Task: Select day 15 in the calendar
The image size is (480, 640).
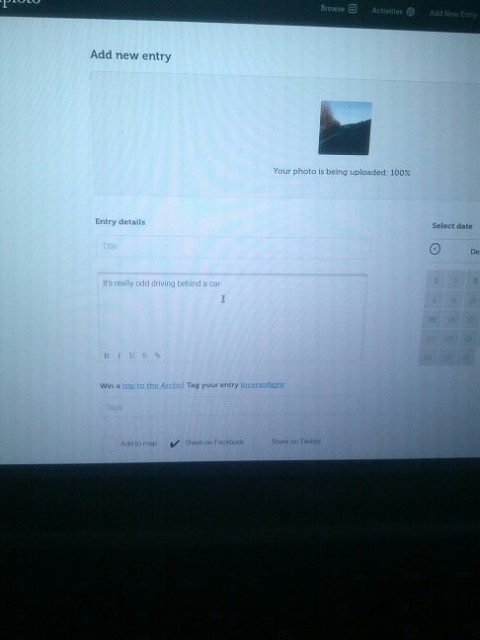Action: (432, 319)
